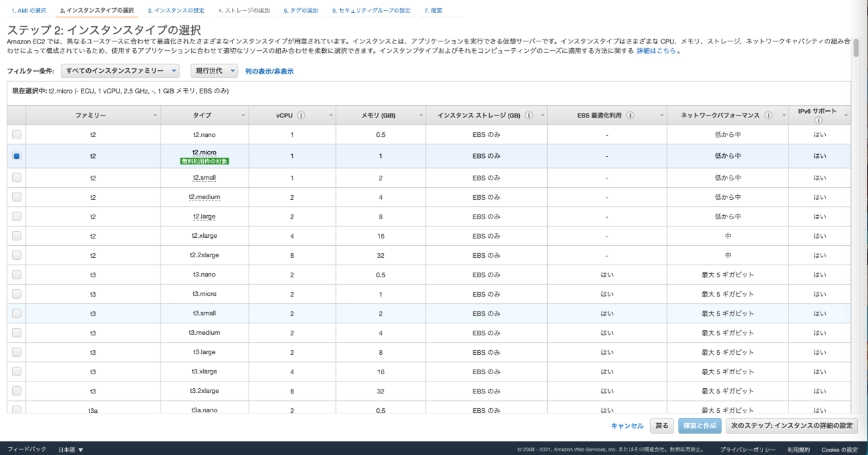Screen dimensions: 868x455
Task: Open sort arrow on ファミリー column header
Action: [155, 116]
